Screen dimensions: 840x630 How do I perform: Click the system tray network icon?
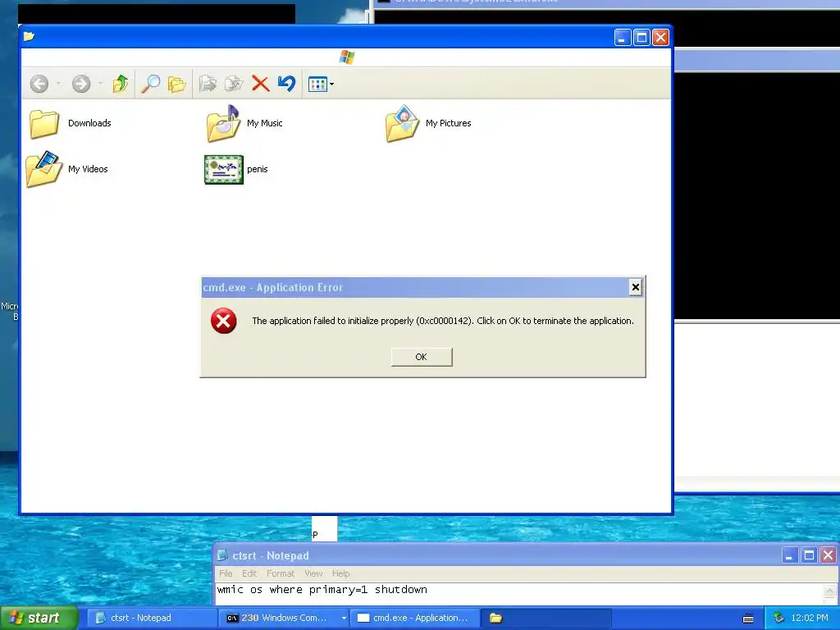click(778, 618)
